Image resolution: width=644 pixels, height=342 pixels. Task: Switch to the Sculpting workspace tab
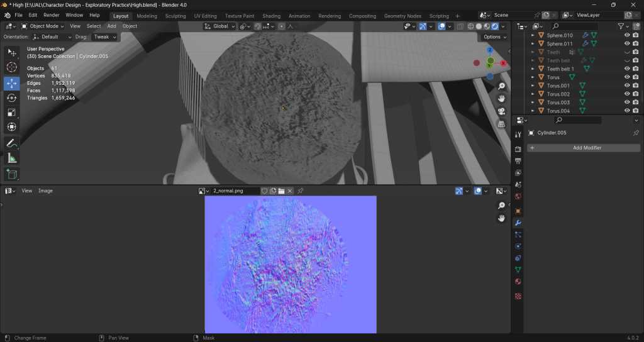coord(175,16)
